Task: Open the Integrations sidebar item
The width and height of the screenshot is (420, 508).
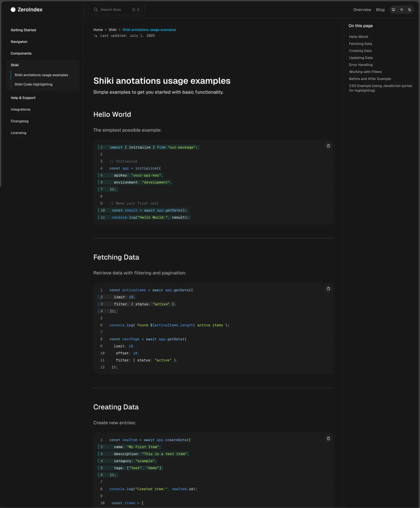Action: [x=21, y=110]
